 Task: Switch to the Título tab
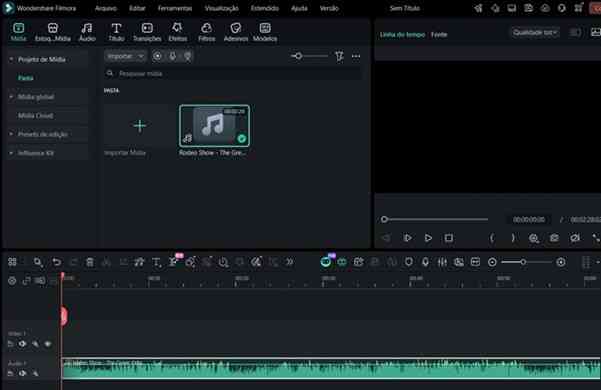click(116, 32)
